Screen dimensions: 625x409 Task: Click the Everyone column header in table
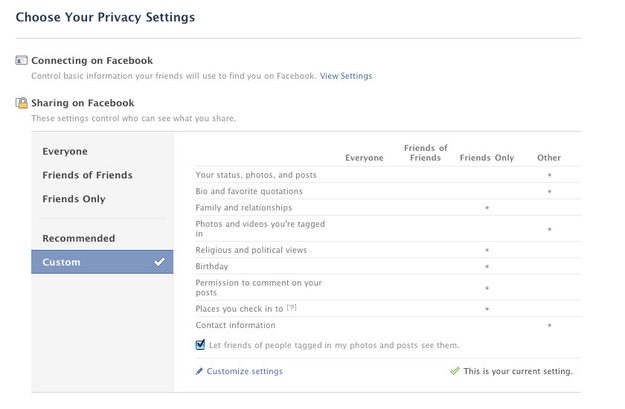[x=364, y=158]
